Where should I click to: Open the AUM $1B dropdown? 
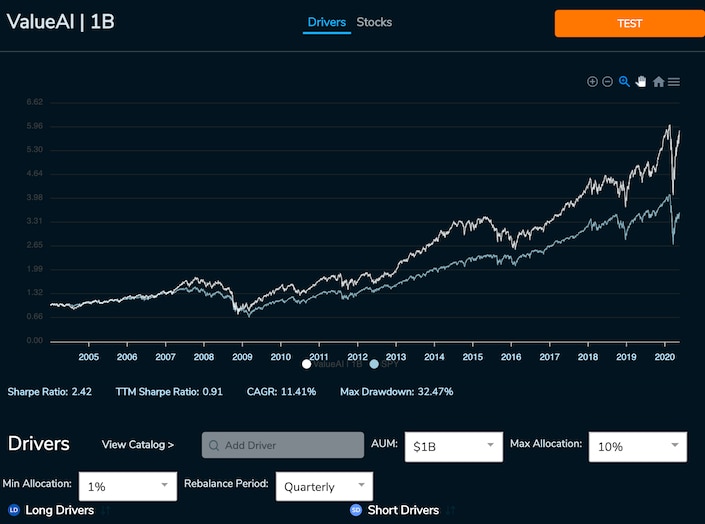[x=454, y=447]
